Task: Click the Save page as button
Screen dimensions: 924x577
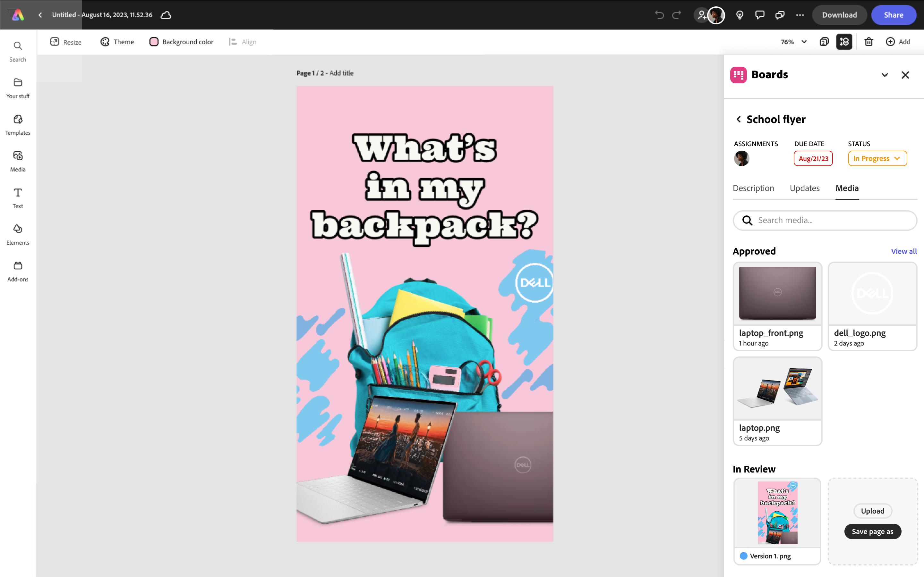Action: tap(872, 531)
